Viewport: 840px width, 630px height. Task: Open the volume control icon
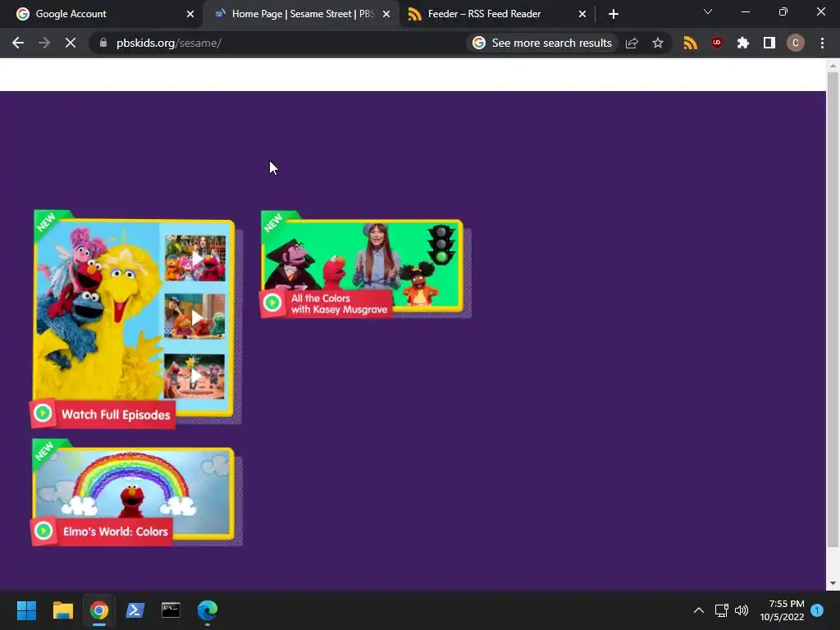742,610
